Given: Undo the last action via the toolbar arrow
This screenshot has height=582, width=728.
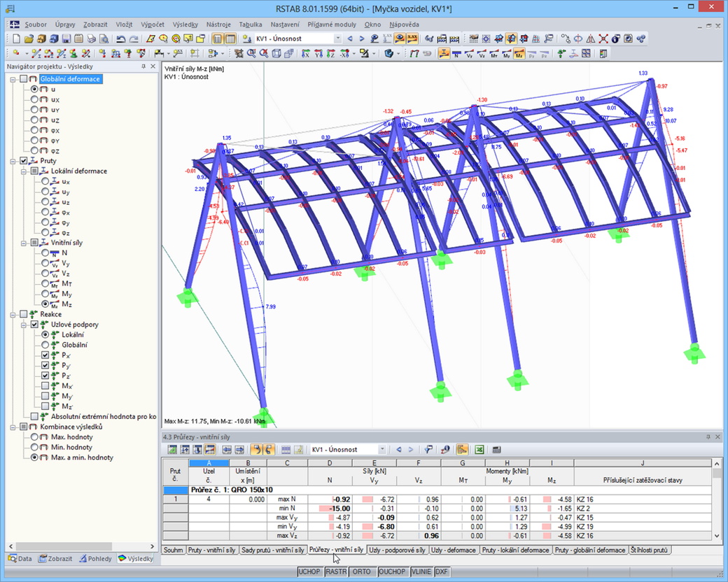Looking at the screenshot, I should point(120,38).
